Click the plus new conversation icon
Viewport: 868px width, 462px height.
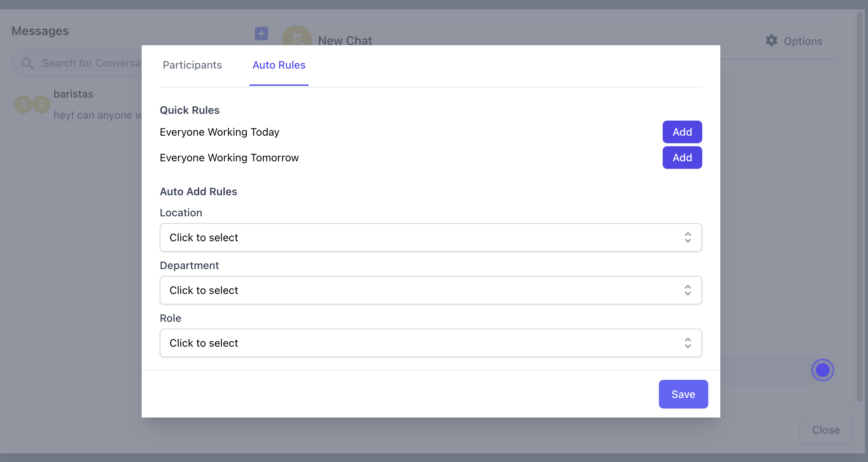pyautogui.click(x=261, y=34)
